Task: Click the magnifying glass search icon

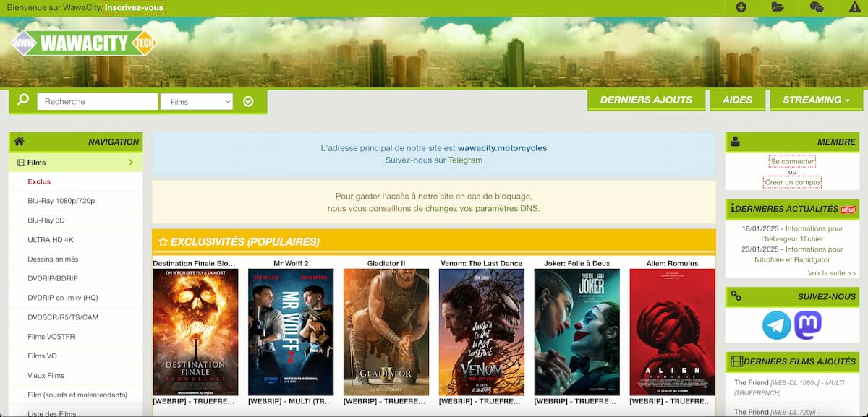Action: [x=23, y=100]
